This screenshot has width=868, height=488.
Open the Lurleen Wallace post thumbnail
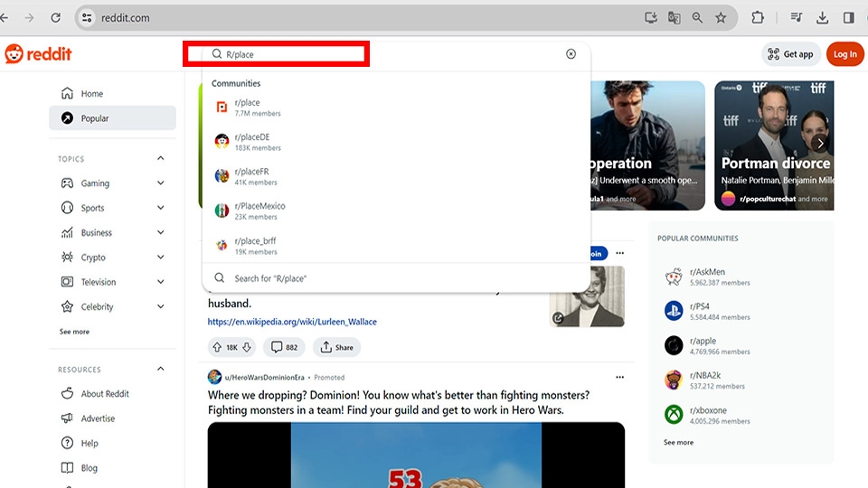(x=587, y=296)
